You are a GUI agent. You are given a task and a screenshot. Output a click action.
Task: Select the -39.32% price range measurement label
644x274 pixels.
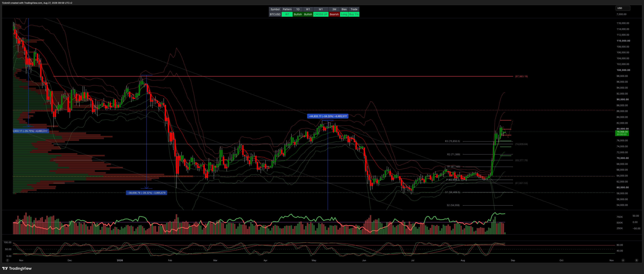click(x=146, y=193)
